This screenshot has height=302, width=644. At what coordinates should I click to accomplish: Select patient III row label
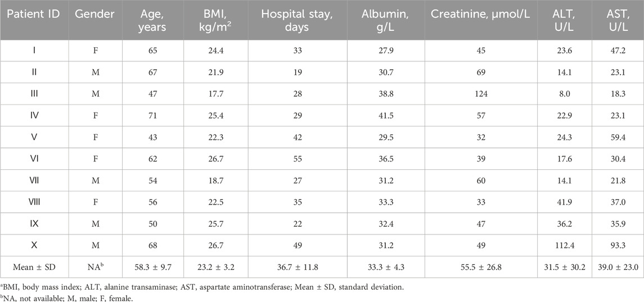34,94
